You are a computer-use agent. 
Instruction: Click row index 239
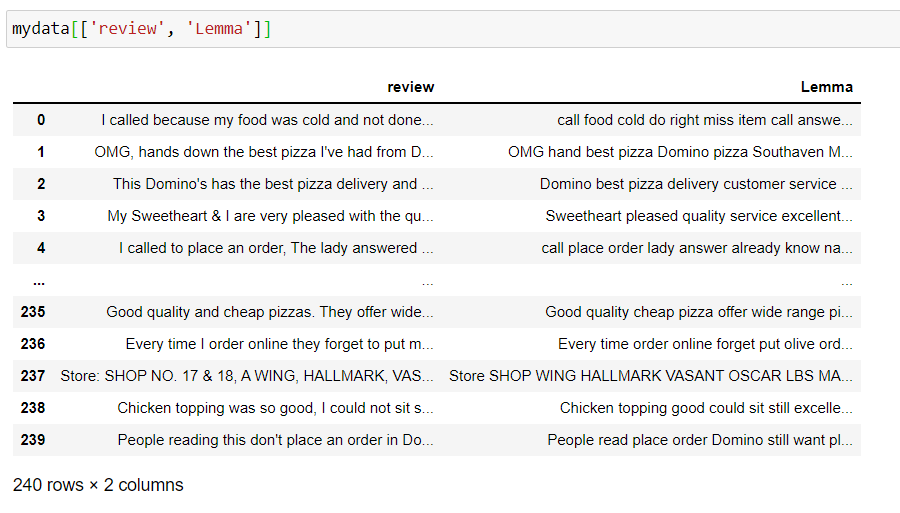[x=33, y=440]
